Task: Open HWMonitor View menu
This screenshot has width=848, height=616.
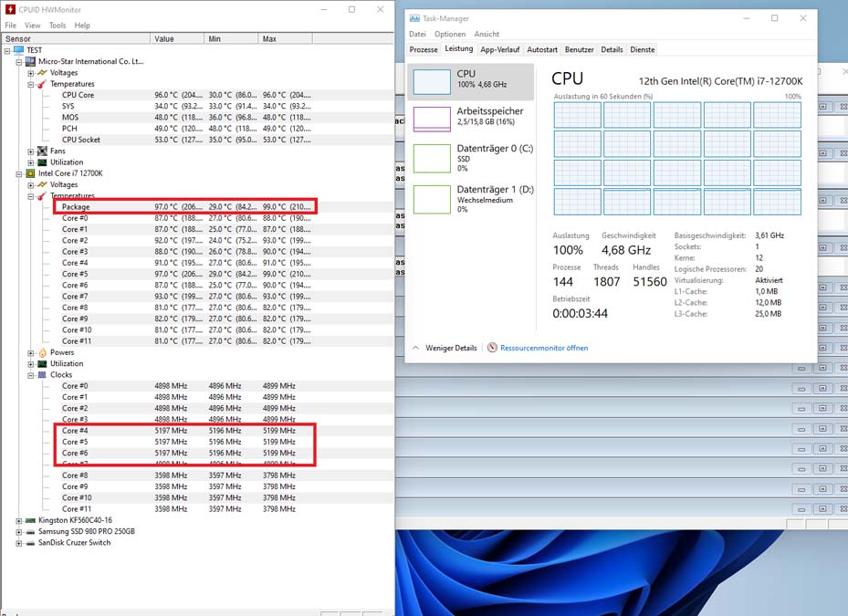Action: tap(33, 26)
